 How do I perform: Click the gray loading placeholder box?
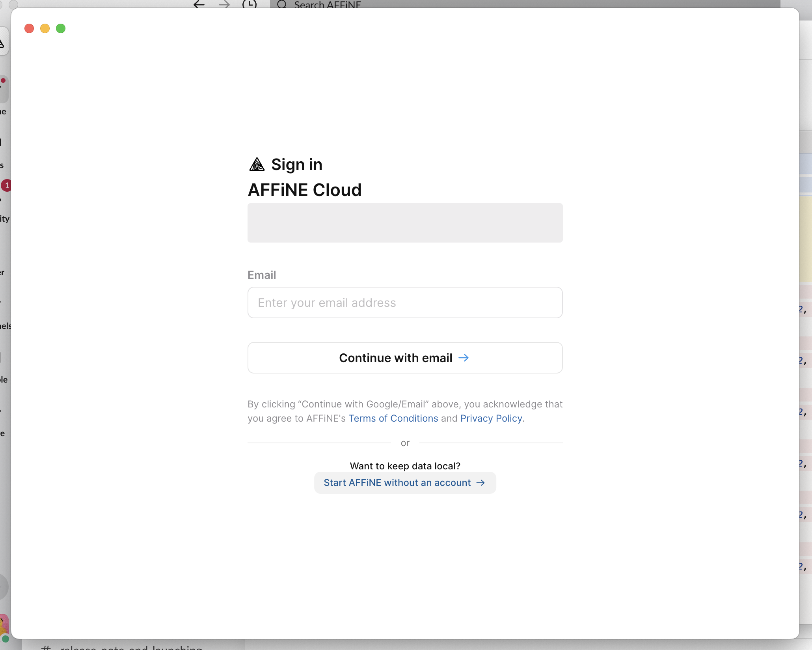pyautogui.click(x=405, y=223)
